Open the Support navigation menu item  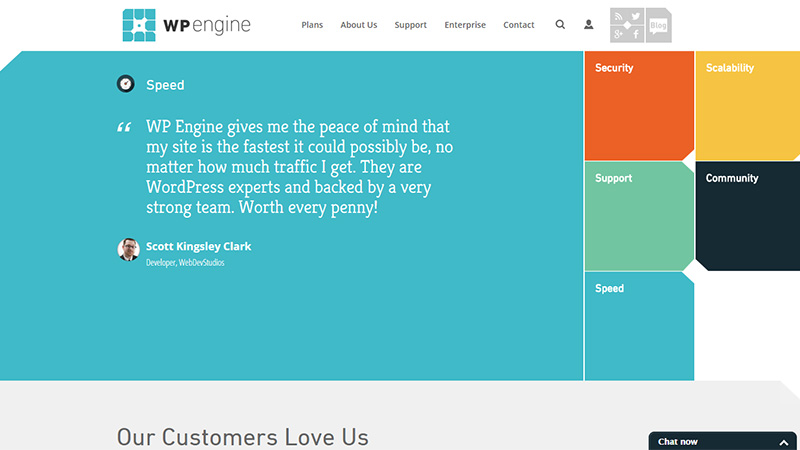pyautogui.click(x=411, y=25)
